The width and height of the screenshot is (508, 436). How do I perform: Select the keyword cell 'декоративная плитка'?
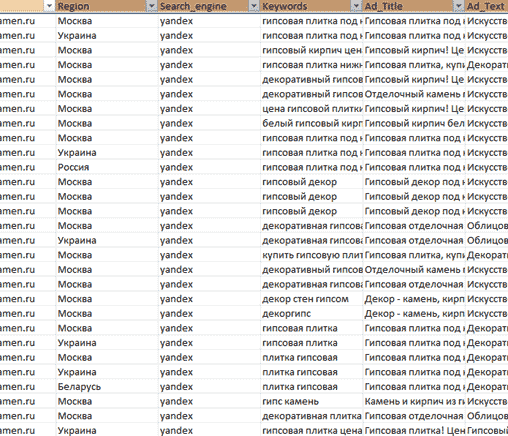[311, 416]
